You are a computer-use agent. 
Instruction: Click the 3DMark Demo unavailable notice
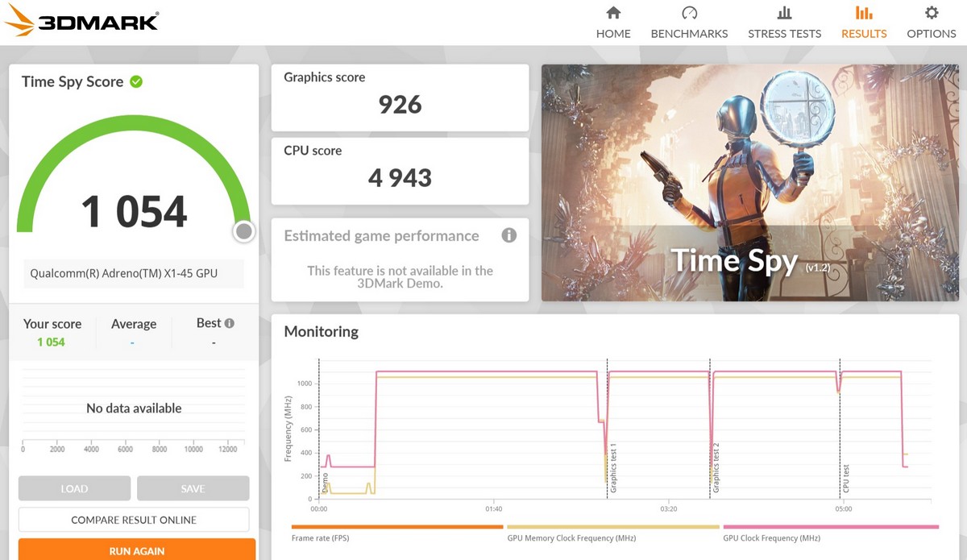[x=400, y=277]
